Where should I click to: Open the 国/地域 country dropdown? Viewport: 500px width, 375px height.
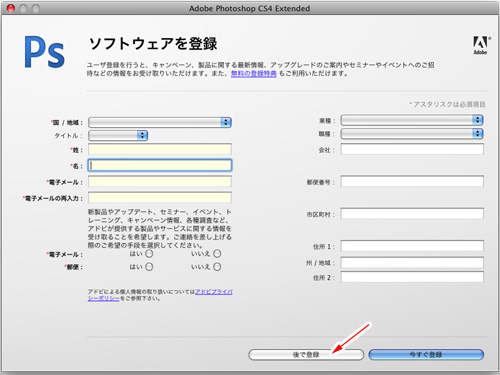tap(160, 122)
